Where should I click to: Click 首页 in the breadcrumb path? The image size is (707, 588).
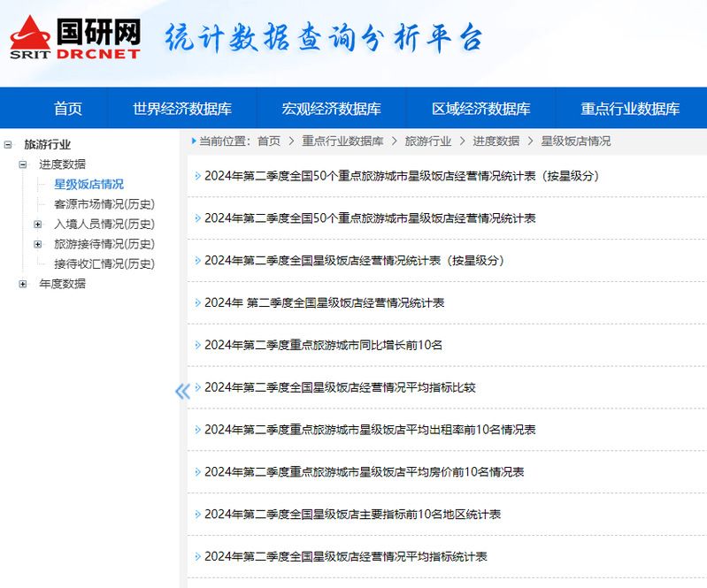click(x=269, y=141)
